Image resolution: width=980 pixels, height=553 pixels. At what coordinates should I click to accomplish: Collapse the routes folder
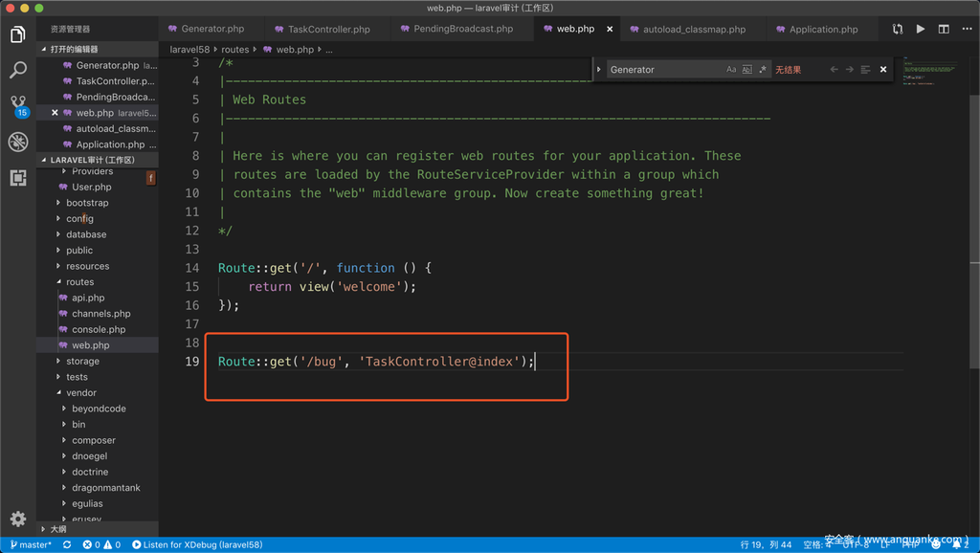[79, 282]
